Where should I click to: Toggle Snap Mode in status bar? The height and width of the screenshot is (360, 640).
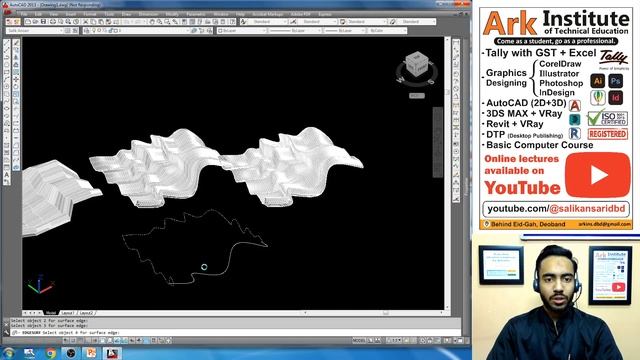coord(73,340)
